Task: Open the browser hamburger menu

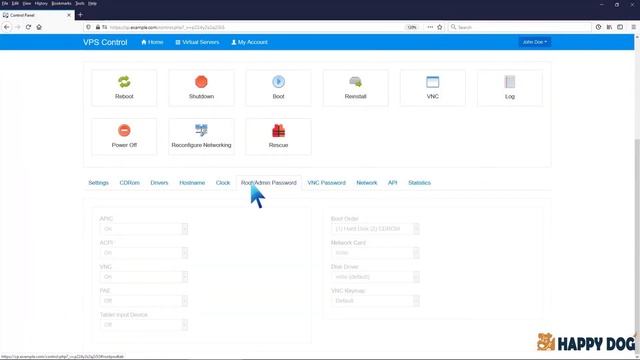Action: [x=633, y=27]
